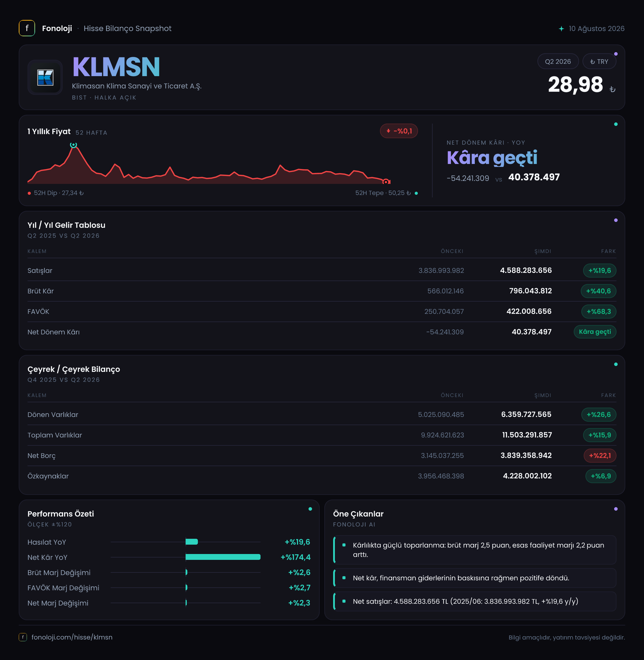Click the large gradient 'Kâra geçti' headline

(492, 158)
